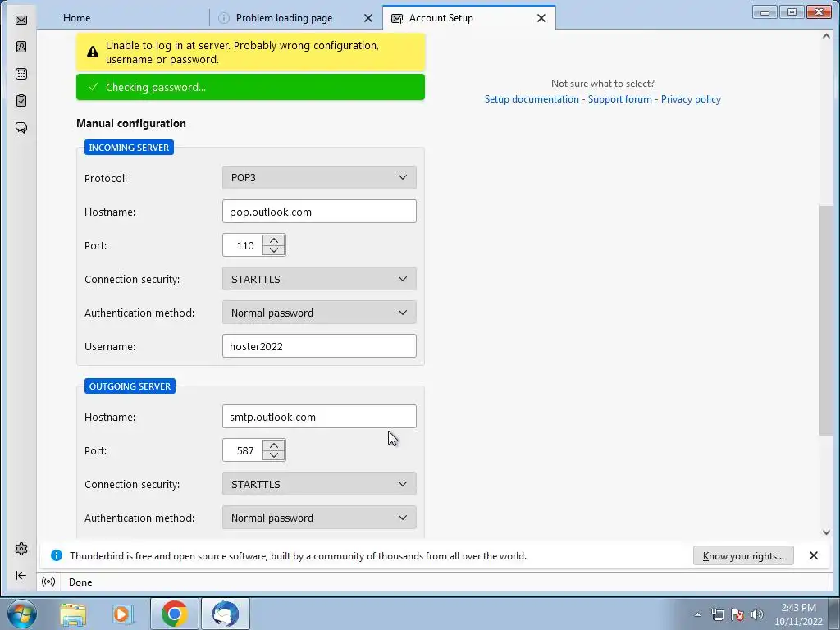Click the warning triangle icon in yellow banner
The height and width of the screenshot is (630, 840).
click(93, 52)
